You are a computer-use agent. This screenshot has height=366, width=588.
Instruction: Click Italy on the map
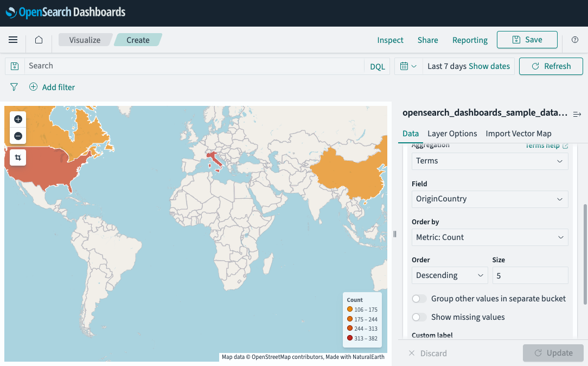(x=215, y=160)
